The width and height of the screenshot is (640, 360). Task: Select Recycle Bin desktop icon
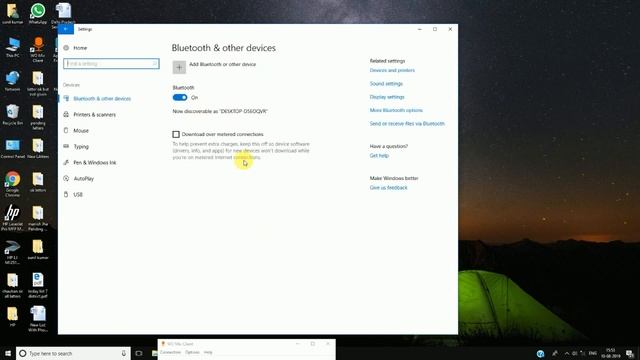13,114
